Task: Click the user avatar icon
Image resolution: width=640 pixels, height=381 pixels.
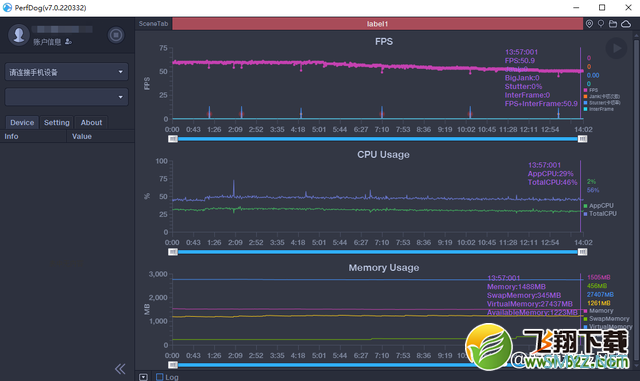Action: coord(18,35)
